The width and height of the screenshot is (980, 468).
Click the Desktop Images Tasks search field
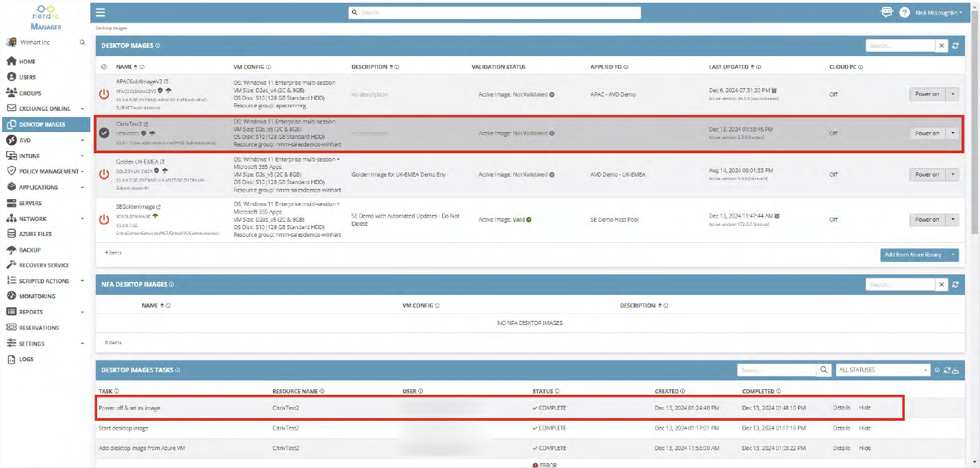click(x=777, y=369)
